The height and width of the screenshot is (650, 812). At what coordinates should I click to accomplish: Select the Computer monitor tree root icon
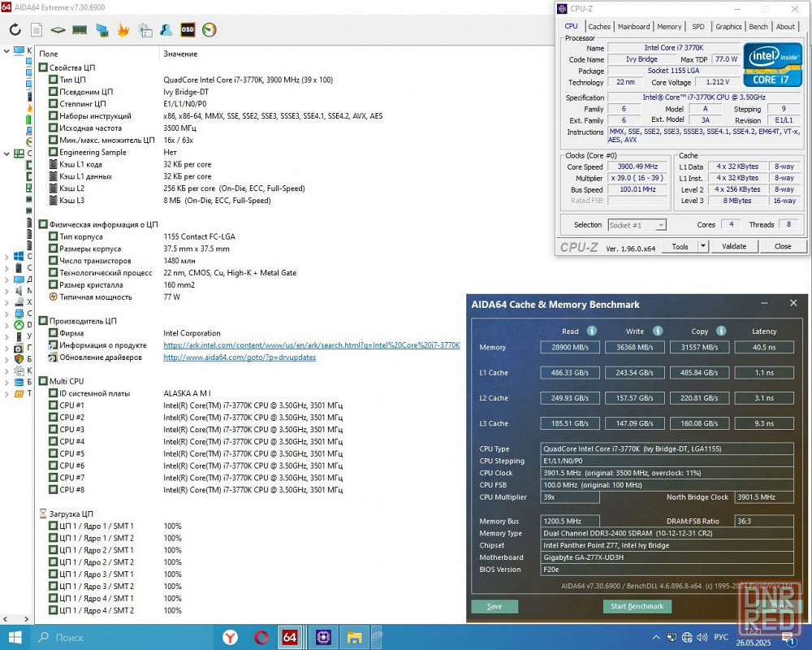click(x=19, y=51)
